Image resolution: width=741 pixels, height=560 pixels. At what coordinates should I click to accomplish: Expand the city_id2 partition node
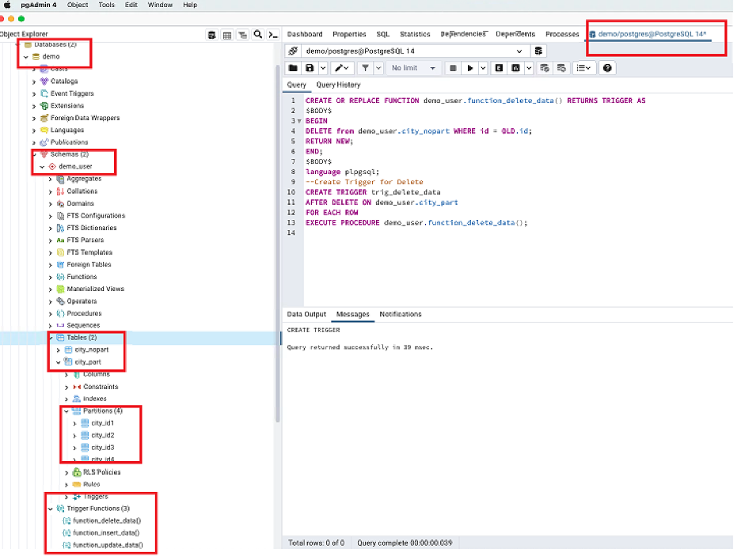[74, 435]
